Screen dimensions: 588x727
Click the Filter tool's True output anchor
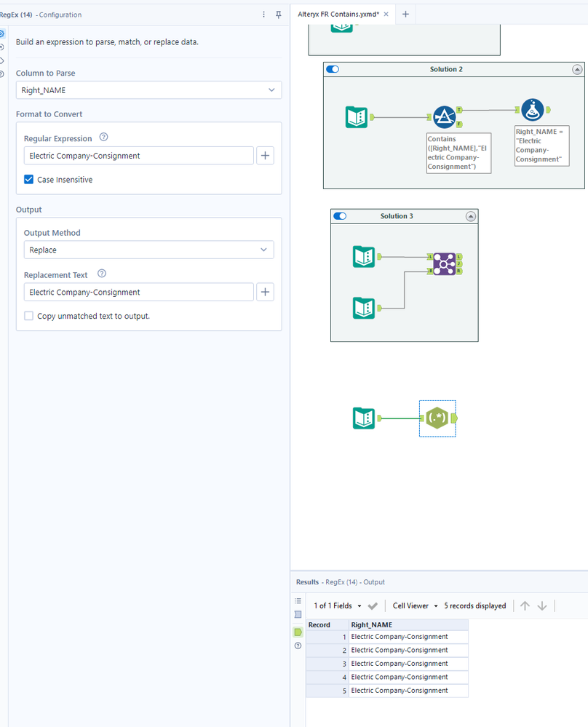459,110
